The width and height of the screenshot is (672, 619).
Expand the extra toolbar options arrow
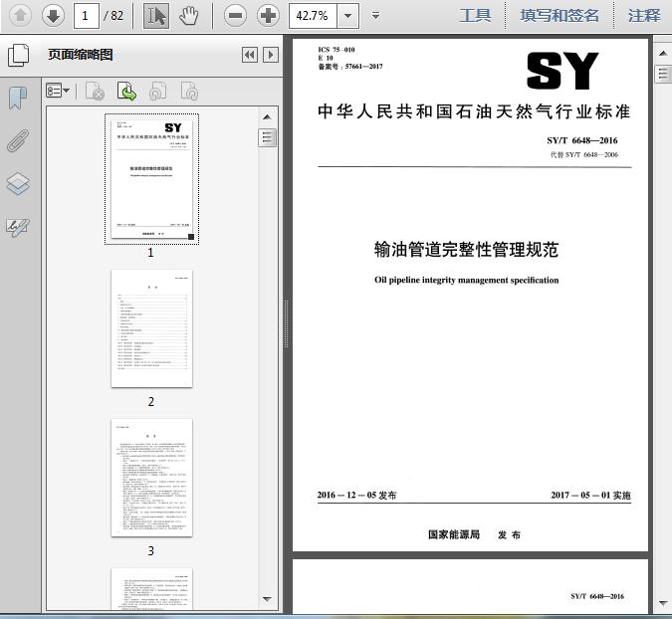[376, 16]
